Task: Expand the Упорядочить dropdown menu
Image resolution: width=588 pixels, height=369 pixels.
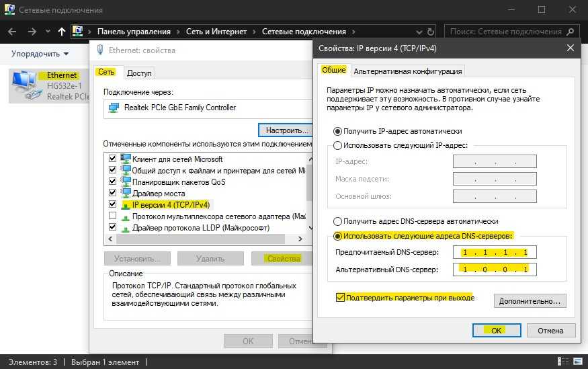Action: click(x=40, y=54)
